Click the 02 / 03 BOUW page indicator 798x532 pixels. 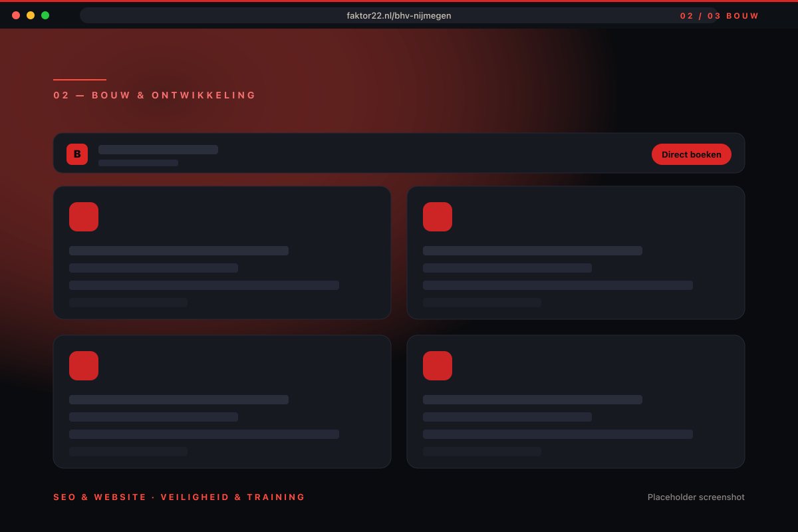tap(720, 16)
